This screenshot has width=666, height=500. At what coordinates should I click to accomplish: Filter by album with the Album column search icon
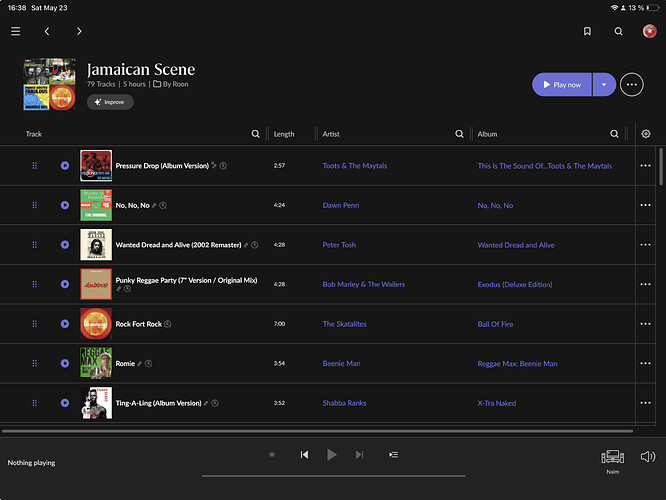pyautogui.click(x=614, y=134)
